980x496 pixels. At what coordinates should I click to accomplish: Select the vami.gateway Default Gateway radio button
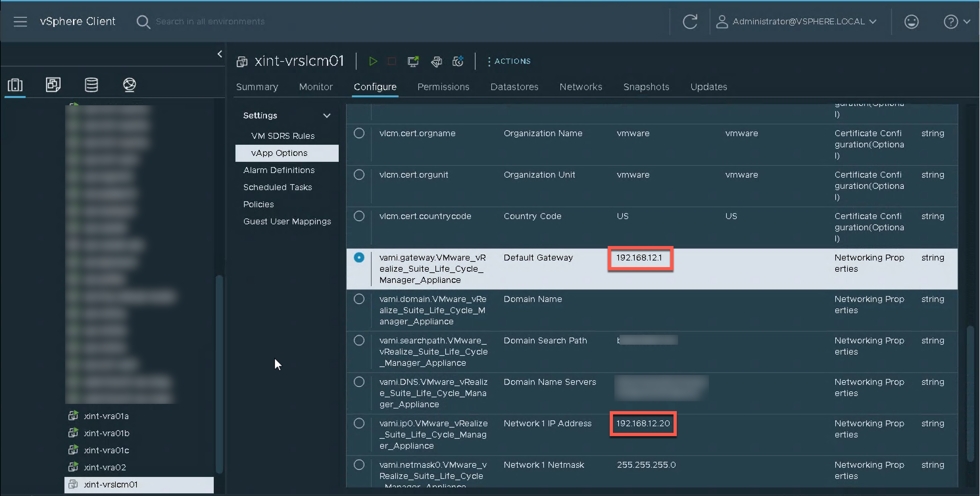359,258
